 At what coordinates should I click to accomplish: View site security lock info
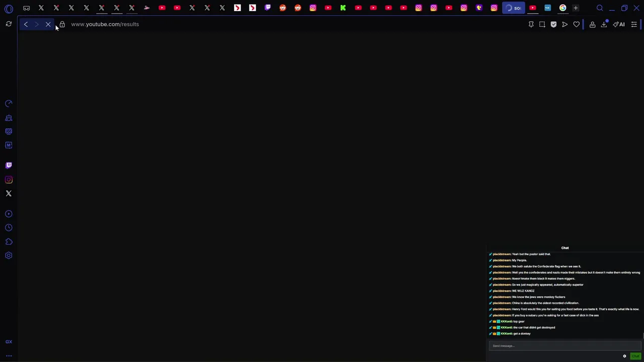(x=62, y=24)
